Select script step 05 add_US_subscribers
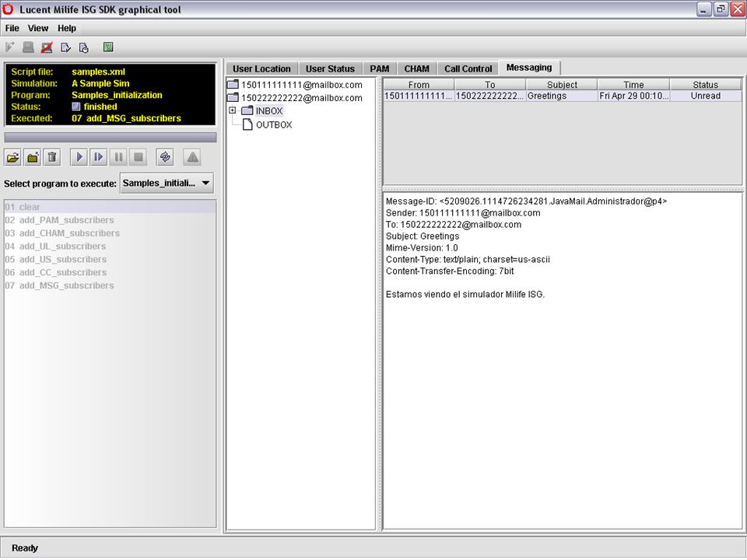Screen dimensions: 747x560 tap(110, 259)
